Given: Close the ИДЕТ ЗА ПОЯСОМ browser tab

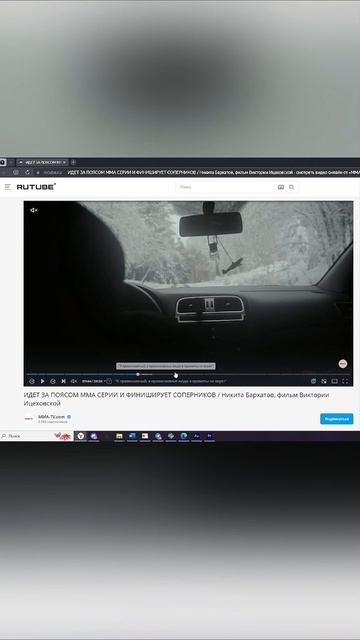Looking at the screenshot, I should [64, 162].
